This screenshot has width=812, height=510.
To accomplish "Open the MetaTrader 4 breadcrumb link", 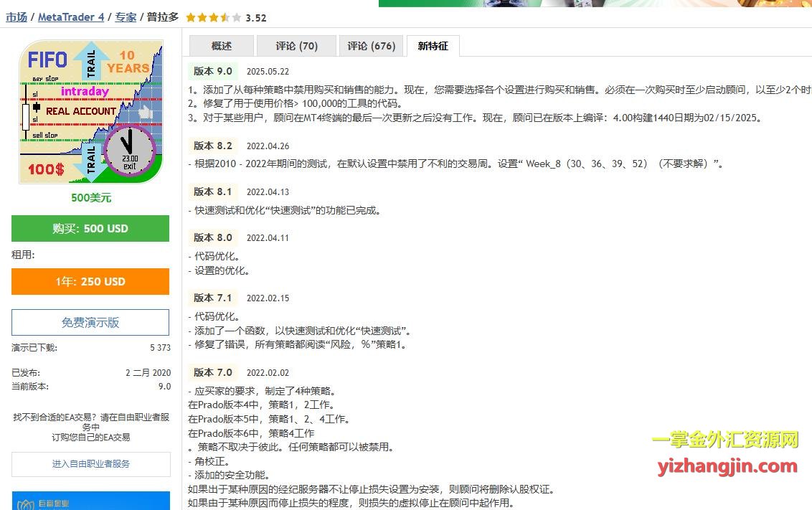I will (x=71, y=17).
